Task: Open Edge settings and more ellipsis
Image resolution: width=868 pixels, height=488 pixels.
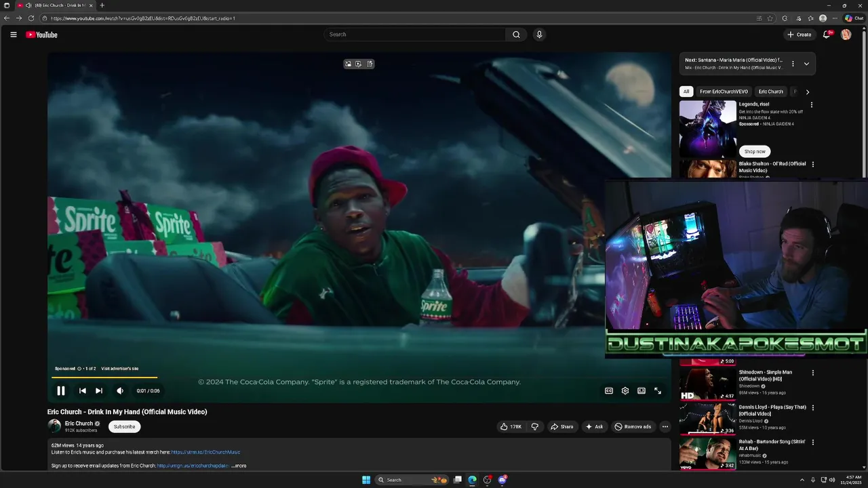Action: coord(835,18)
